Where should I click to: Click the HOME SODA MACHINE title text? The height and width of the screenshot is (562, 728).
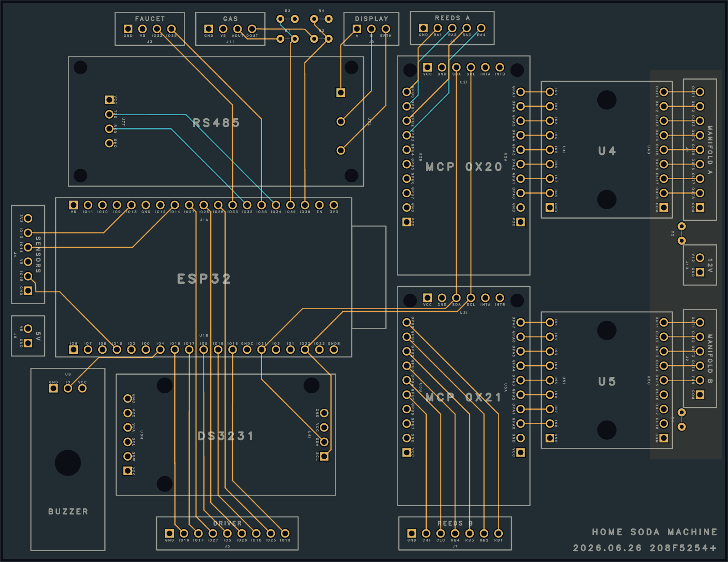[654, 532]
